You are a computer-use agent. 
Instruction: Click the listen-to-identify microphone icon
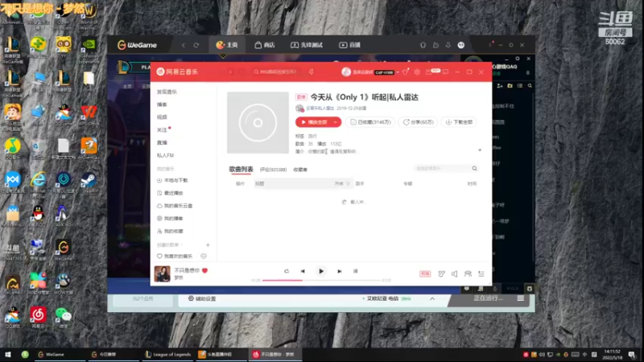coord(312,72)
